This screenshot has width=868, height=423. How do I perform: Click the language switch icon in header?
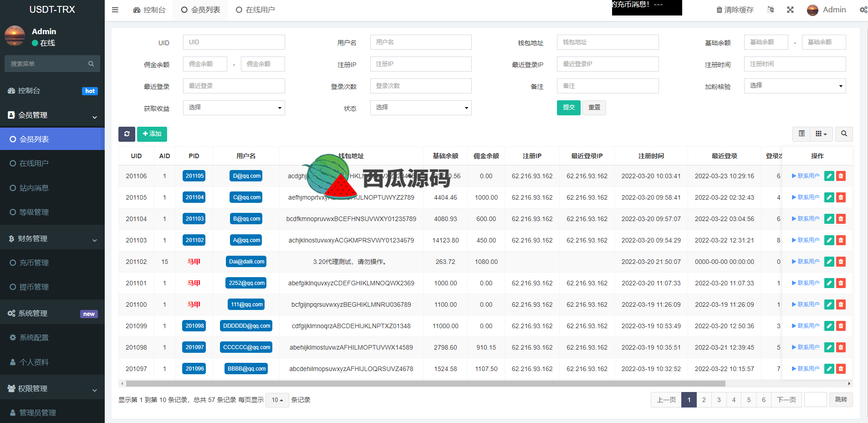point(770,10)
